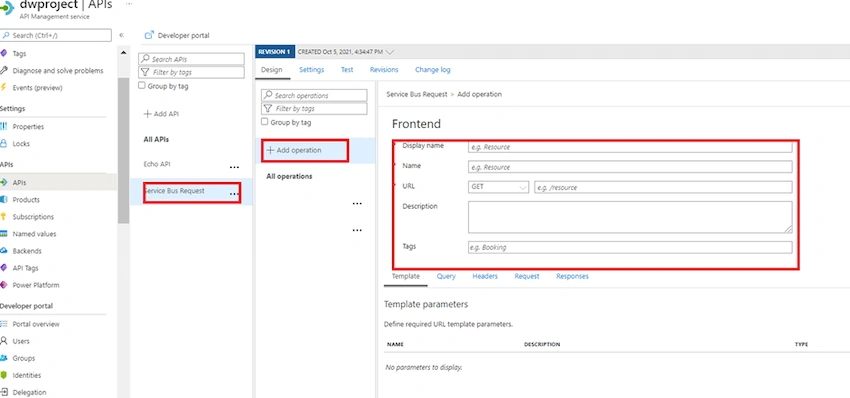Screen dimensions: 850x398
Task: Click the Add API button
Action: (x=161, y=114)
